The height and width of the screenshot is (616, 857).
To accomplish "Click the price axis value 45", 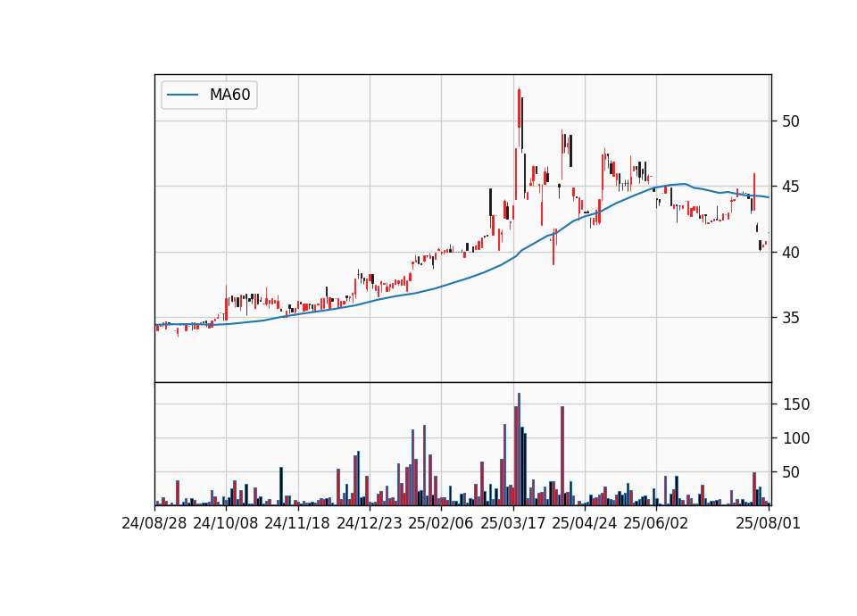I will click(x=791, y=187).
